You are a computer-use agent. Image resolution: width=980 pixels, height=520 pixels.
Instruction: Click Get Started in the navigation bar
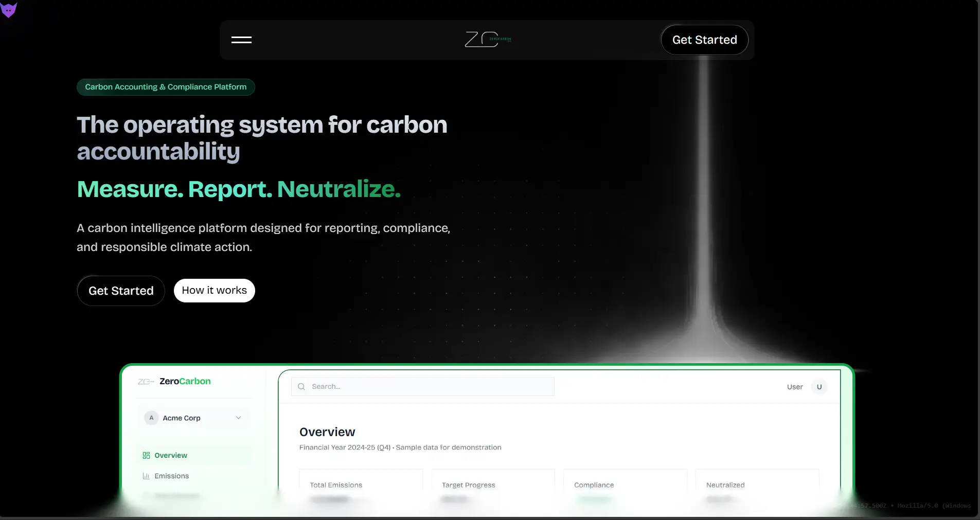click(x=704, y=40)
